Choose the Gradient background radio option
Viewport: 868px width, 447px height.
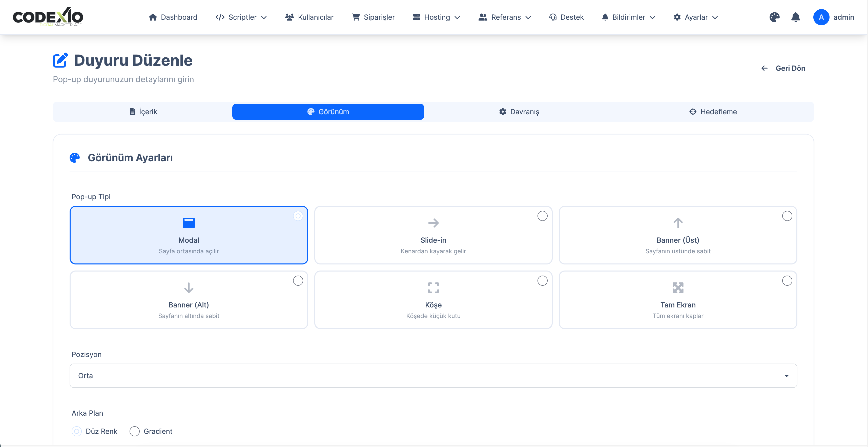(135, 431)
